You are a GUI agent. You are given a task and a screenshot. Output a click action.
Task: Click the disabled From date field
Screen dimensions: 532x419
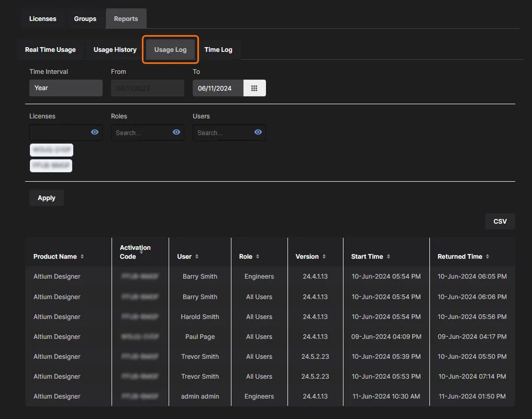(148, 88)
